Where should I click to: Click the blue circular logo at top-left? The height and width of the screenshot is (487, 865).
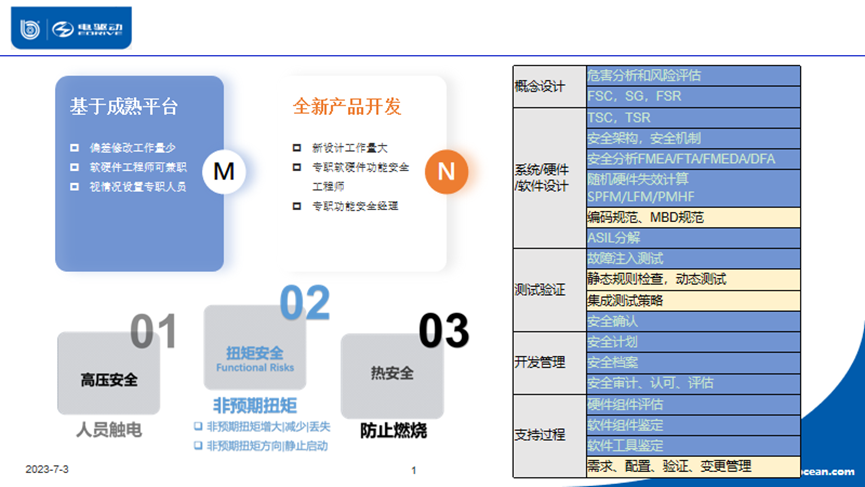tap(31, 28)
